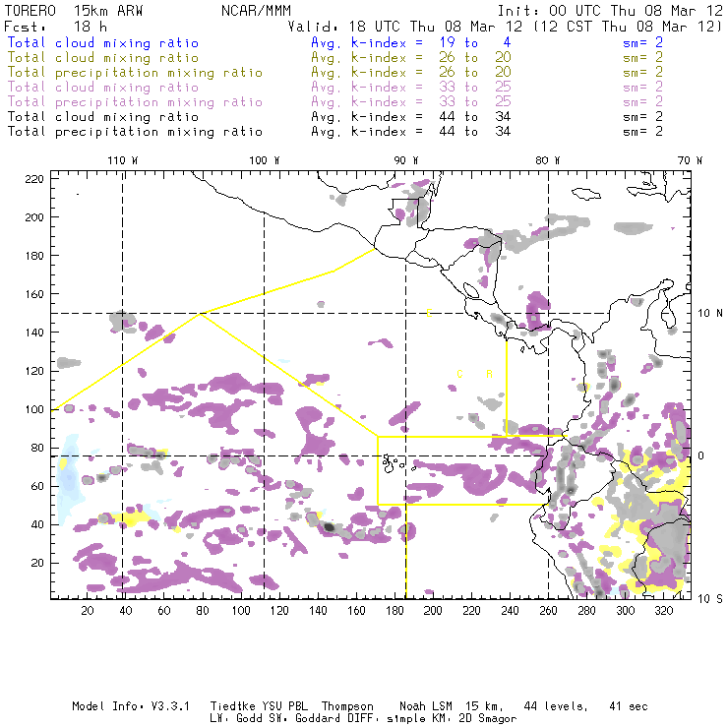Click horizontal axis tick label '280'
This screenshot has width=728, height=728.
click(x=586, y=611)
